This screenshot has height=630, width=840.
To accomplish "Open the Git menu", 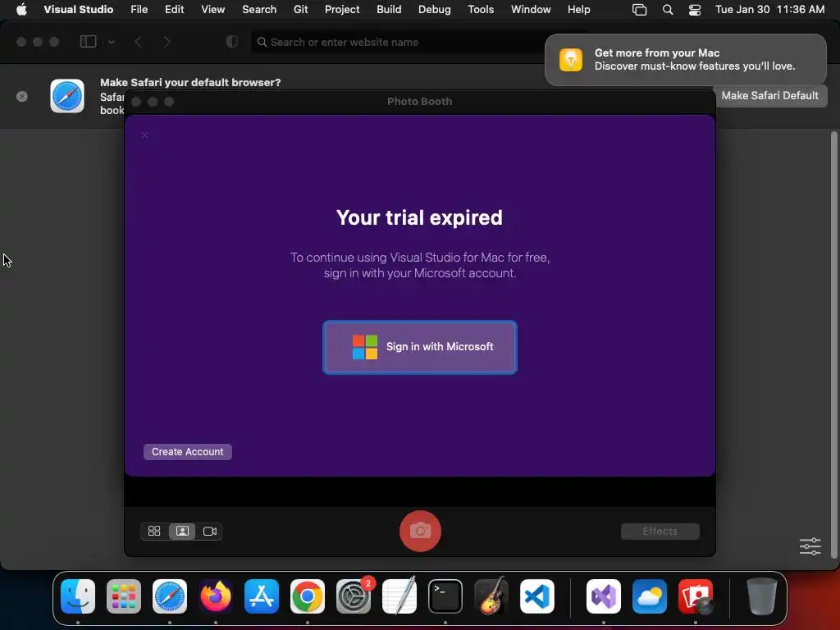I will click(x=300, y=10).
